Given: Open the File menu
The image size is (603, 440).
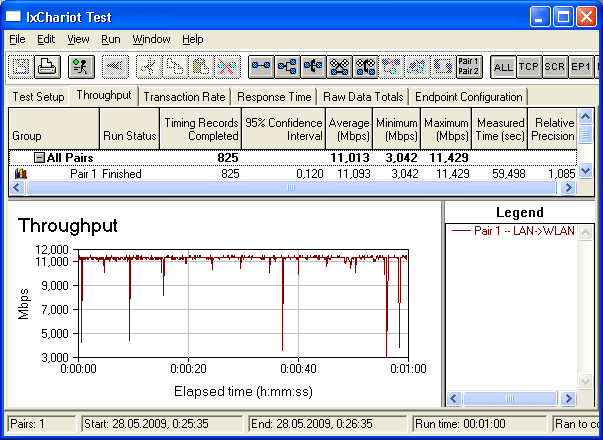Looking at the screenshot, I should point(17,39).
